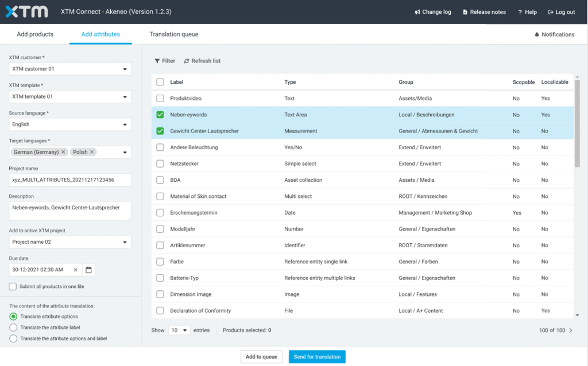Click 'Asset collection' type cell
This screenshot has width=588, height=366.
303,180
